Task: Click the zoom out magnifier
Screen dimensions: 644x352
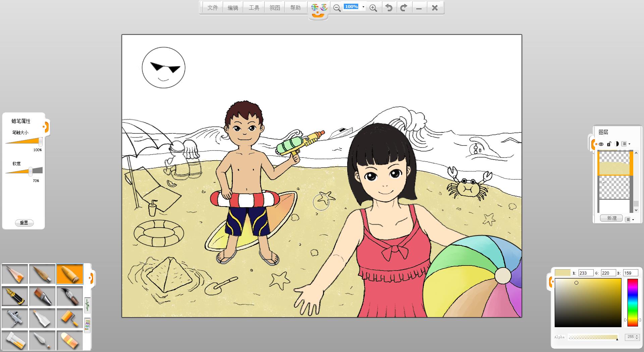Action: coord(337,8)
